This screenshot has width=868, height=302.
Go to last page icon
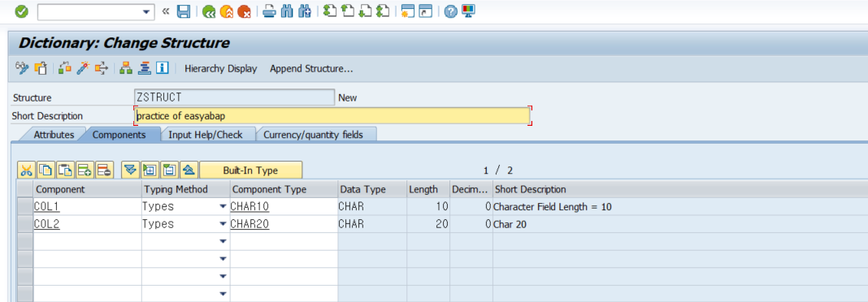tap(383, 11)
